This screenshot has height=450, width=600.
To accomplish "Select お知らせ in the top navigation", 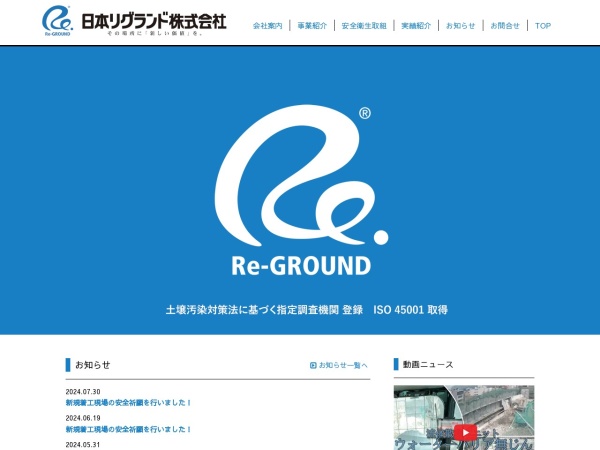I will pos(460,26).
